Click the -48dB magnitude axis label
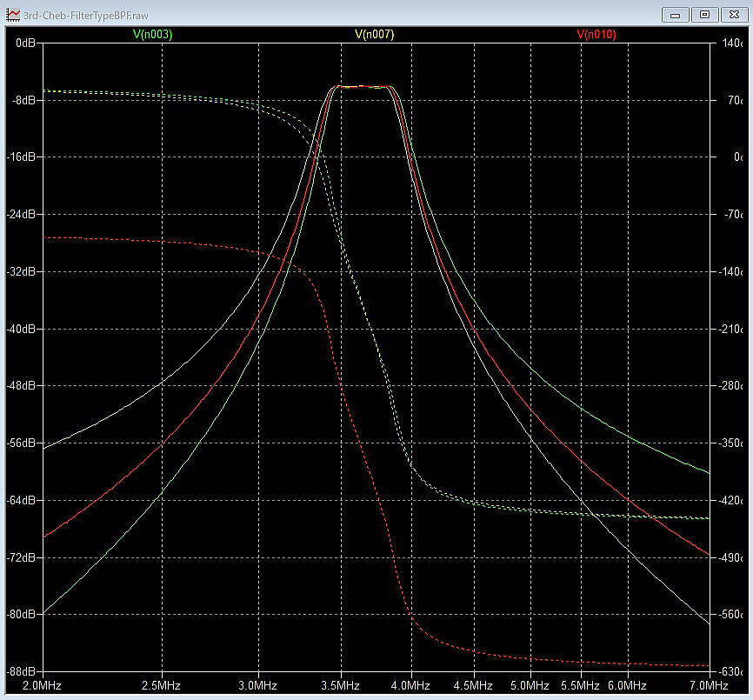753x700 pixels. (x=21, y=385)
